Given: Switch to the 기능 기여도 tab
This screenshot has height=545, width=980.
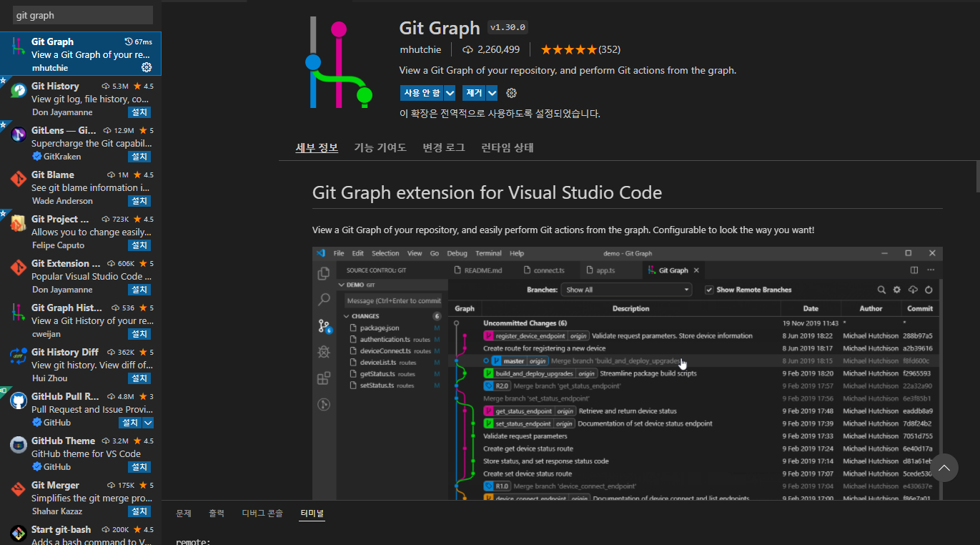Looking at the screenshot, I should tap(380, 147).
